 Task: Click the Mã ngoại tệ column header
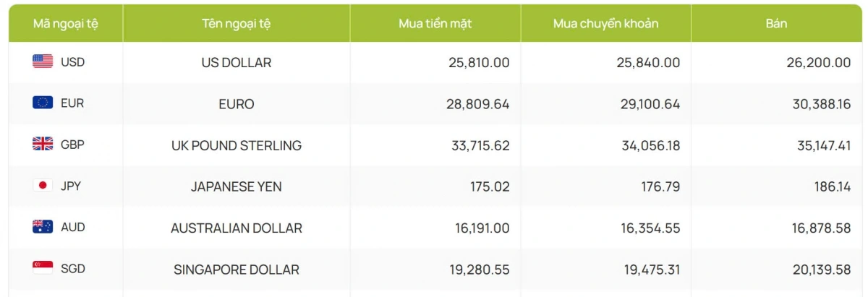click(66, 23)
